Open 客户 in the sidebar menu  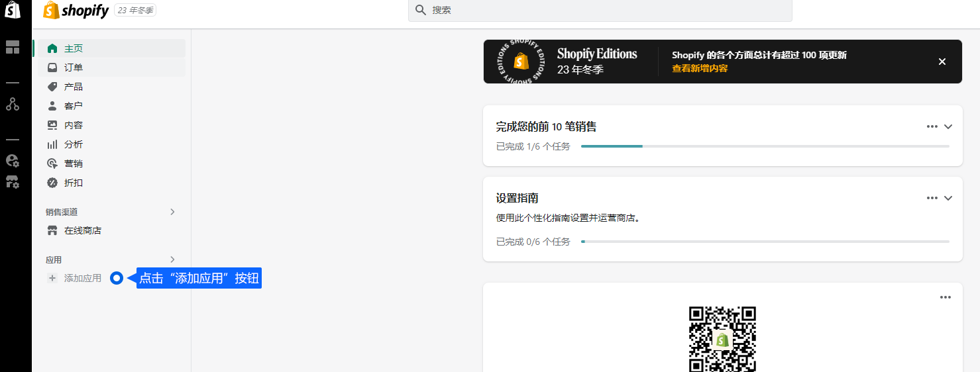(74, 106)
